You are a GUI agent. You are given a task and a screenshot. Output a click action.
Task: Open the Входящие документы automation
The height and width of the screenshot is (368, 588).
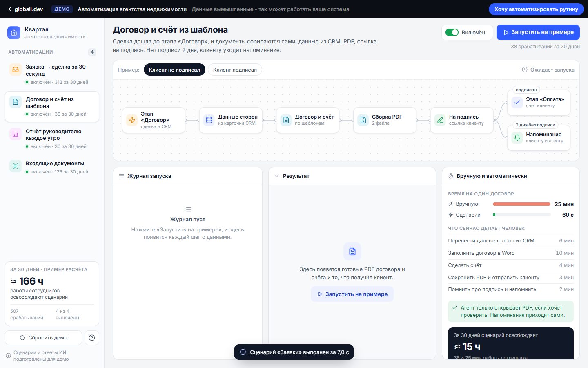[52, 167]
